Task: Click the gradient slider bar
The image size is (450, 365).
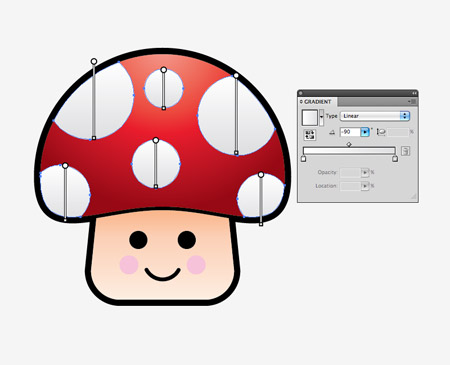Action: [349, 151]
